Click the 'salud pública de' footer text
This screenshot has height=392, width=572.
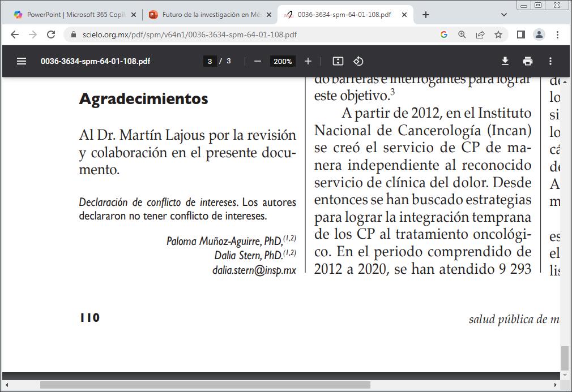point(508,320)
